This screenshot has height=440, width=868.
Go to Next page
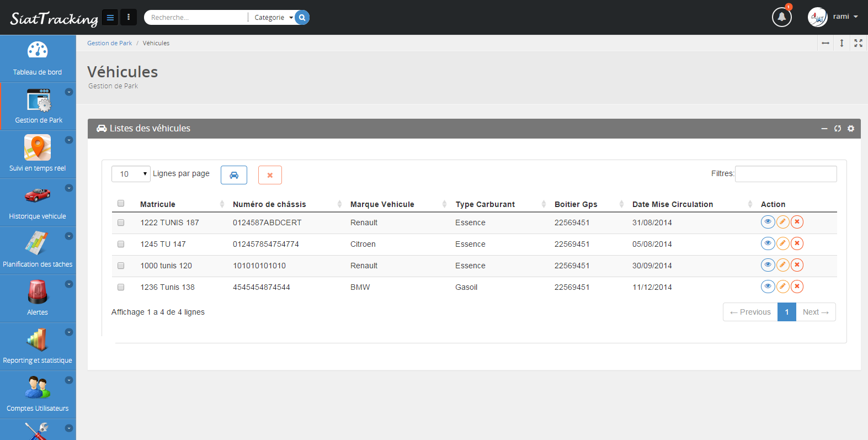point(816,312)
